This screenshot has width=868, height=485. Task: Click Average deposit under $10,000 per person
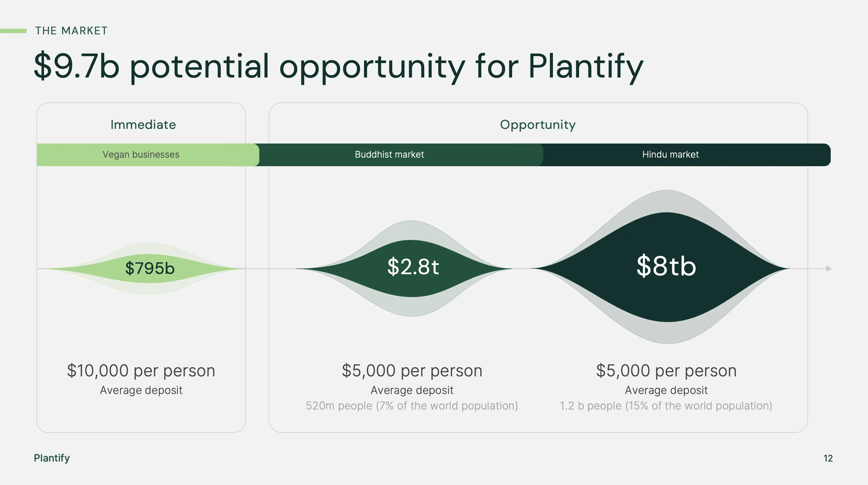click(x=141, y=390)
